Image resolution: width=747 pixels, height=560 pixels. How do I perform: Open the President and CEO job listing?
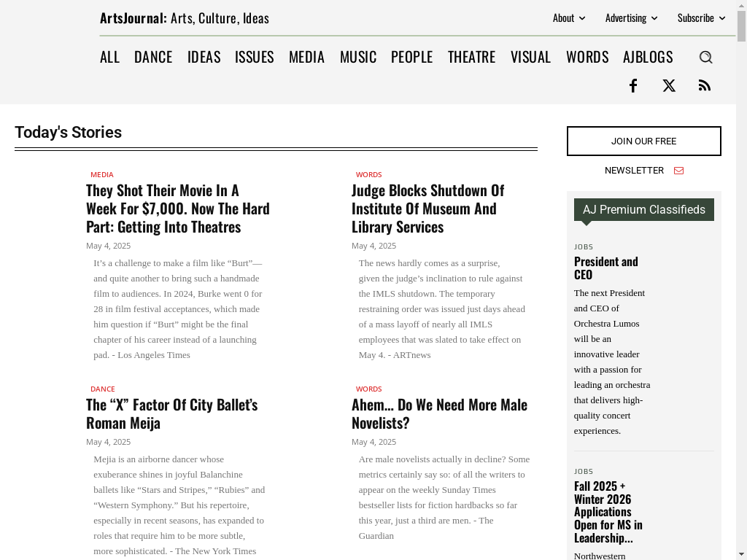606,268
